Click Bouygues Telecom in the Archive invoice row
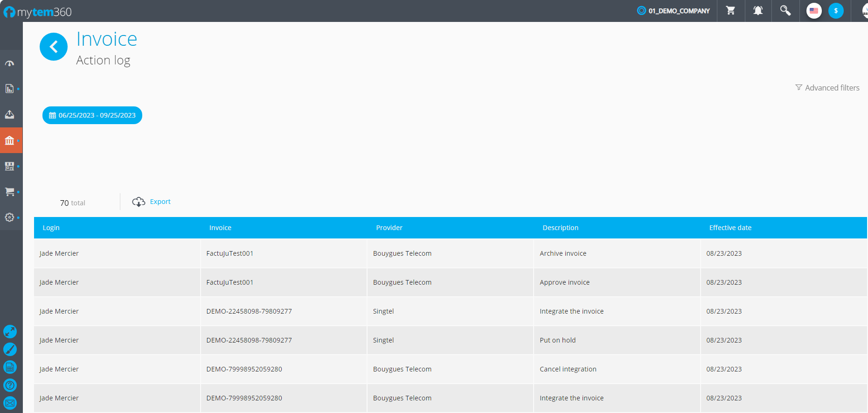This screenshot has width=868, height=413. [402, 253]
